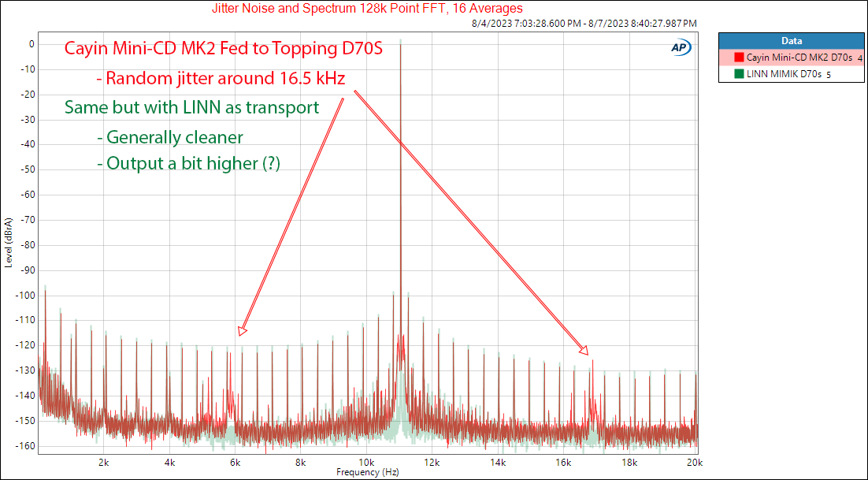Viewport: 868px width, 480px height.
Task: Click the 'Random jitter around 16.5 kHz' annotation
Action: click(221, 78)
